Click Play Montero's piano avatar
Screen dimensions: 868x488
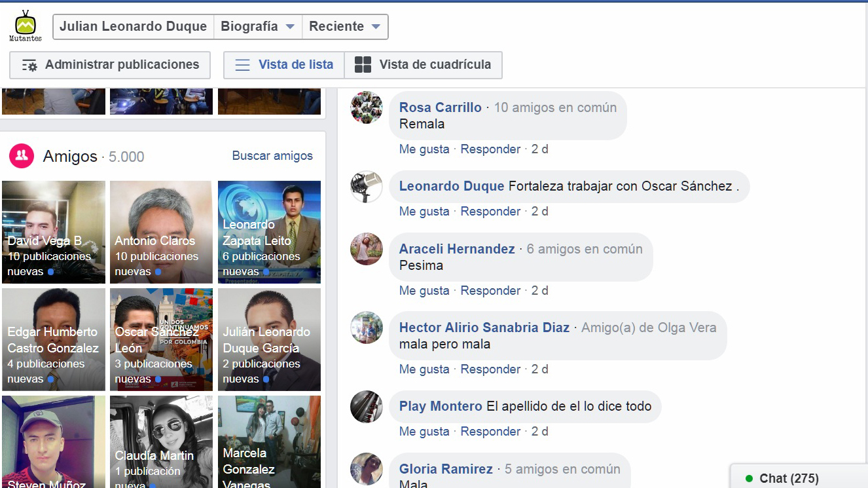[x=367, y=407]
